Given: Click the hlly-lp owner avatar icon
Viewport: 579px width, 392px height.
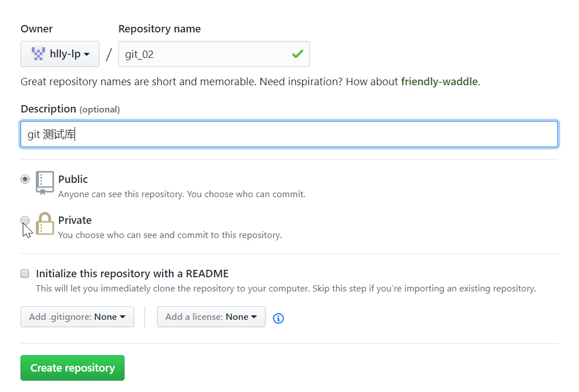Looking at the screenshot, I should pyautogui.click(x=38, y=54).
